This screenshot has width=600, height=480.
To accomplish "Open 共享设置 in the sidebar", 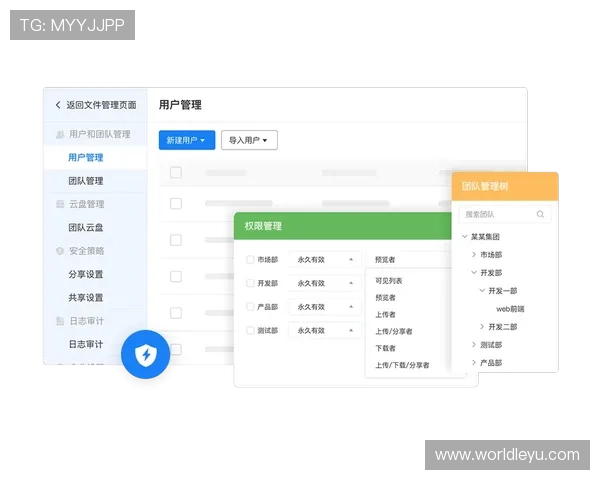I will tap(86, 298).
